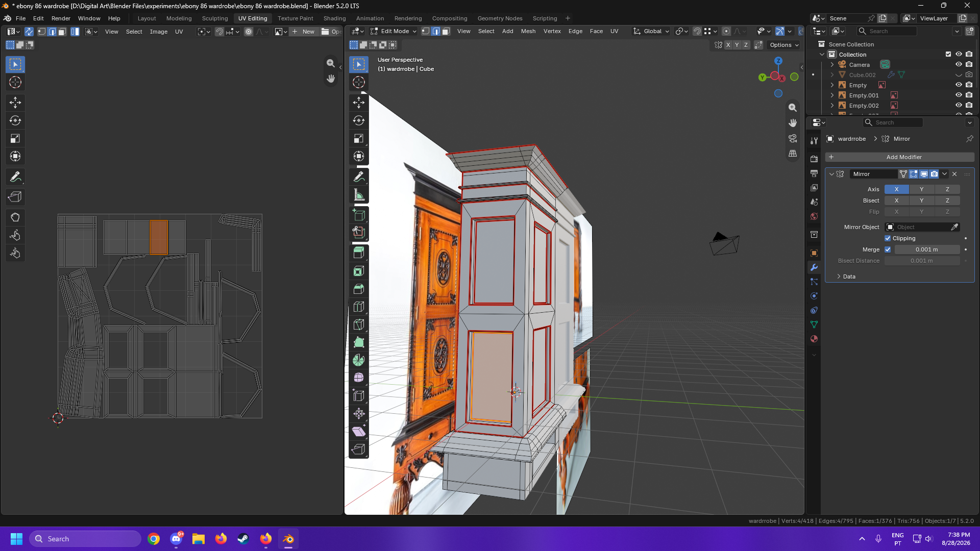The height and width of the screenshot is (551, 980).
Task: Switch to orthographic/perspective grid view
Action: [x=793, y=153]
